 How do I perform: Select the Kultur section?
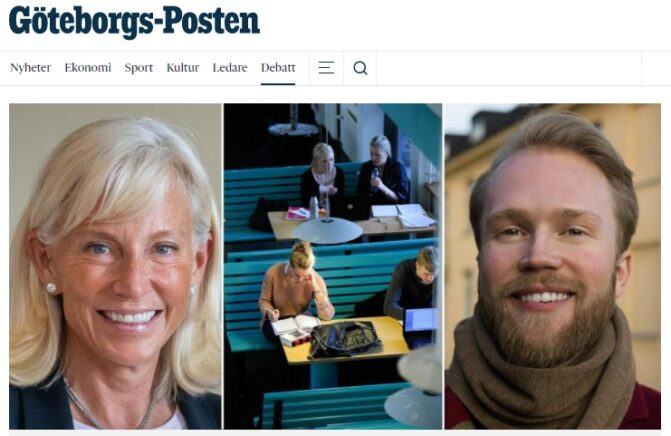[183, 68]
